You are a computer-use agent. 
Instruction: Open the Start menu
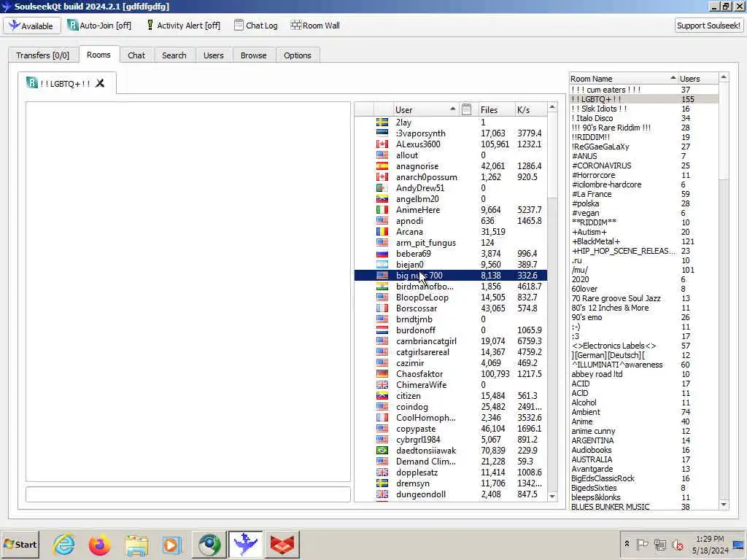click(20, 545)
